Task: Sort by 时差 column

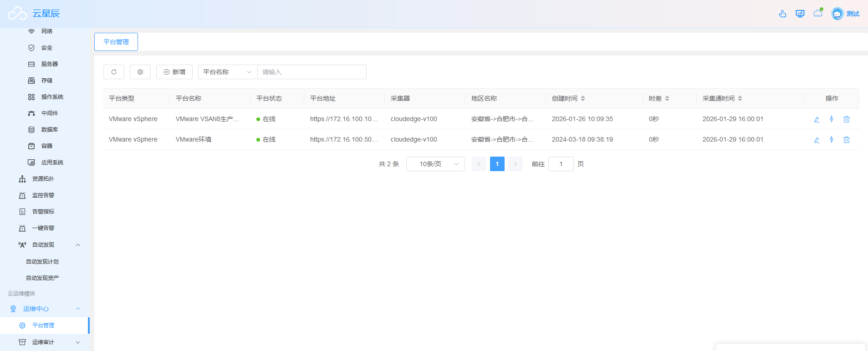Action: pos(667,98)
